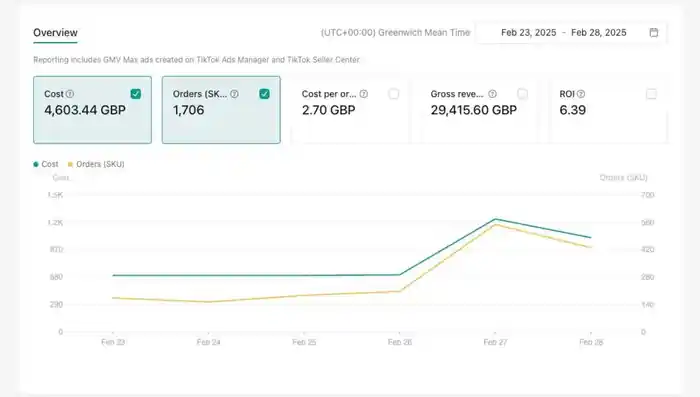Click the Feb 26 axis label
The image size is (700, 397).
click(x=400, y=342)
